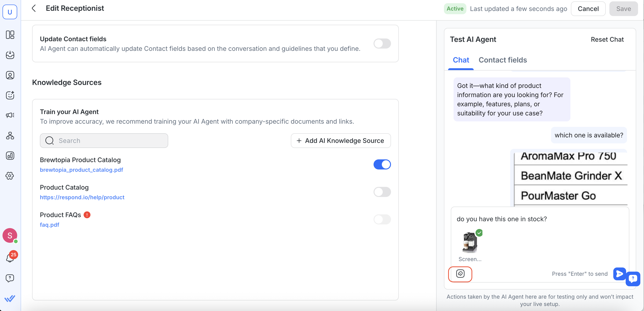
Task: Enable the Product Catalog source toggle
Action: pos(382,192)
